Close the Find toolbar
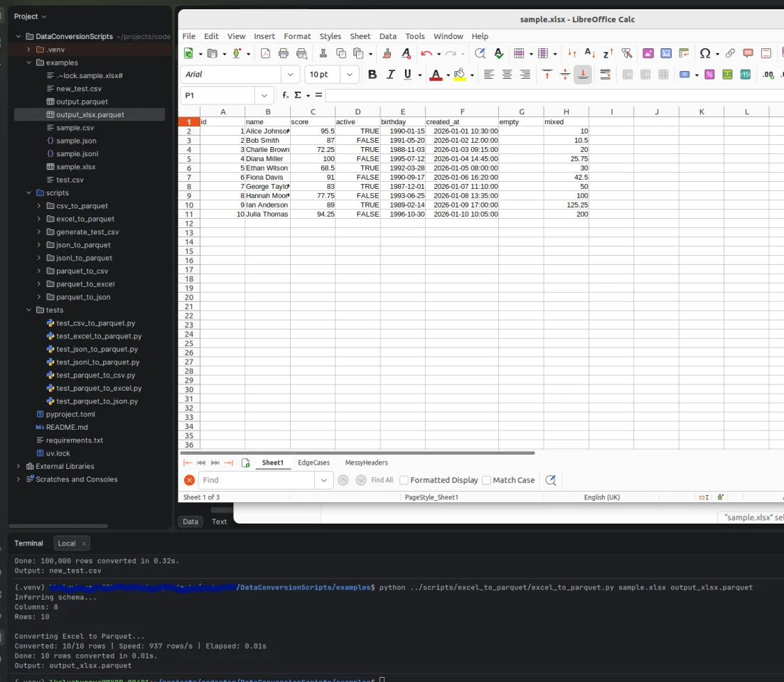Viewport: 784px width, 682px height. point(189,480)
